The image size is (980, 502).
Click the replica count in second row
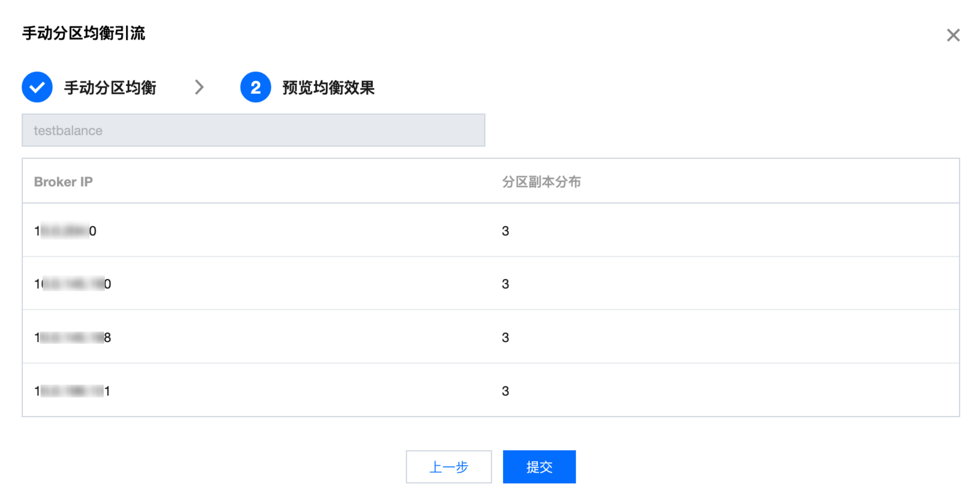pyautogui.click(x=505, y=284)
